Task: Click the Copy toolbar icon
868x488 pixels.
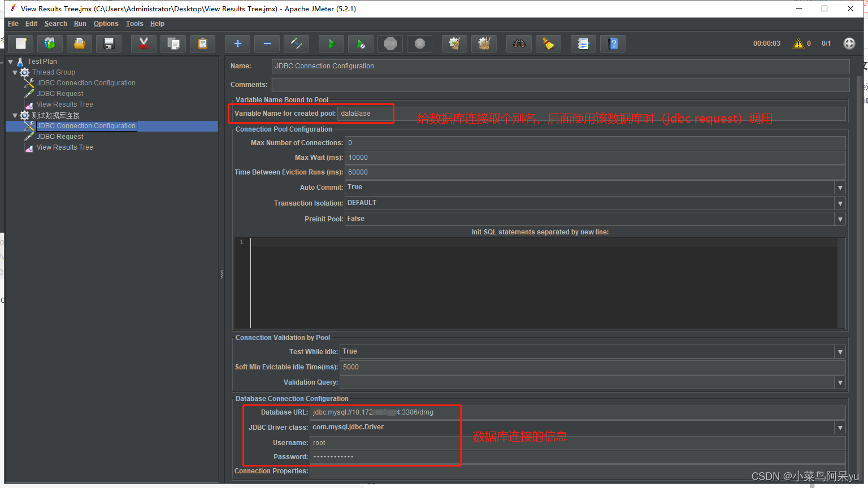Action: click(x=173, y=43)
